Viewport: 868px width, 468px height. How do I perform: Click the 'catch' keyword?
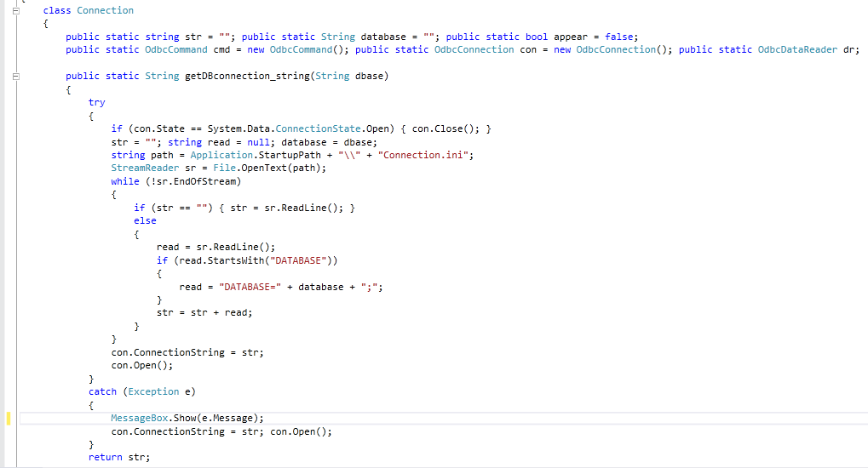102,392
